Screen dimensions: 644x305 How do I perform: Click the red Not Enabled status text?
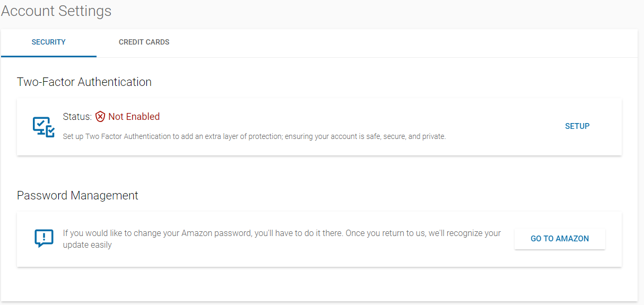[134, 117]
